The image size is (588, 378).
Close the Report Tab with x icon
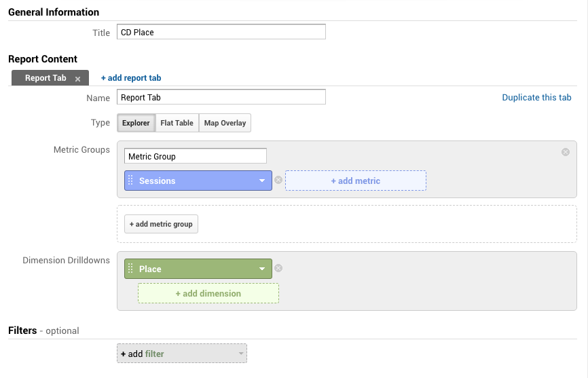click(x=78, y=79)
